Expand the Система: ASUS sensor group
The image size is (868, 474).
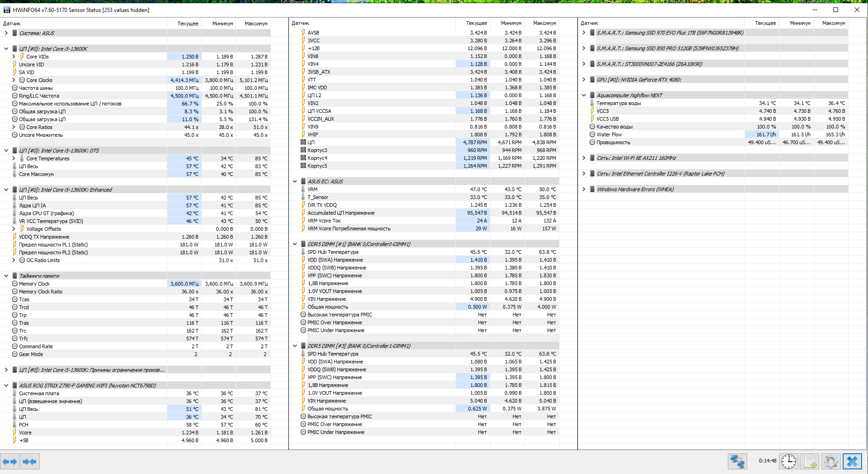(6, 33)
